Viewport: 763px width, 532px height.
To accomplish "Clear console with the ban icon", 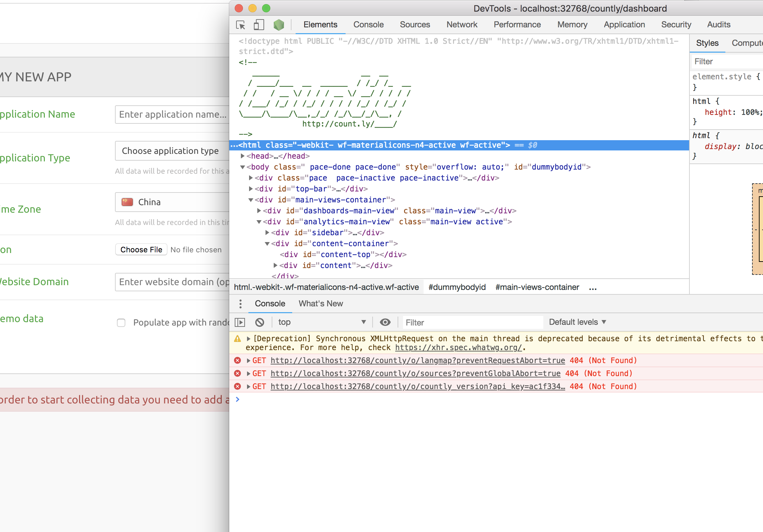I will pos(260,322).
